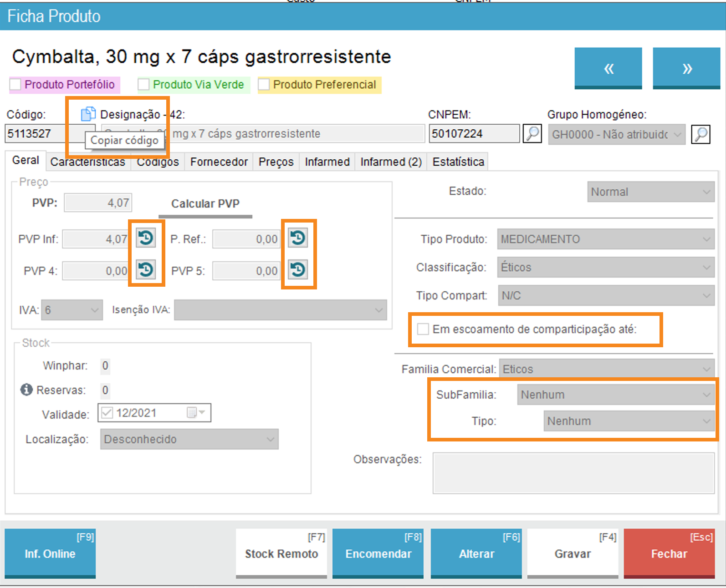The height and width of the screenshot is (588, 726).
Task: Click the copy code icon beside Designação
Action: (x=88, y=114)
